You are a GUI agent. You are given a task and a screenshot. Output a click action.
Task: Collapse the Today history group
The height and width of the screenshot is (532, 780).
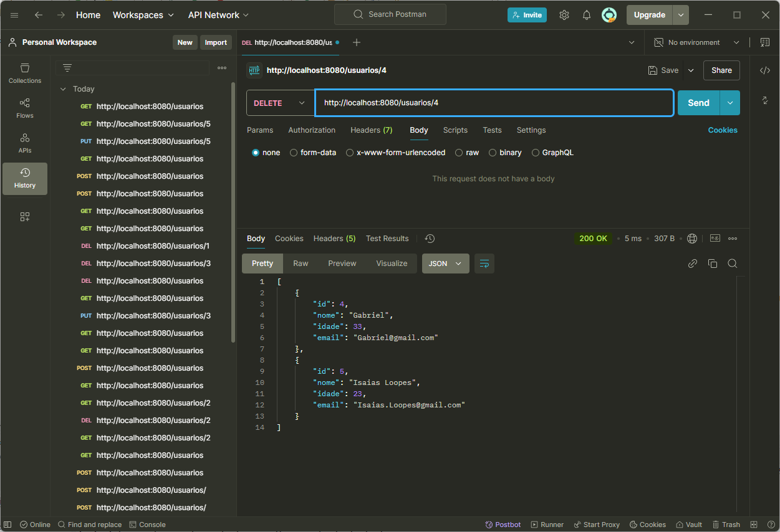click(63, 89)
